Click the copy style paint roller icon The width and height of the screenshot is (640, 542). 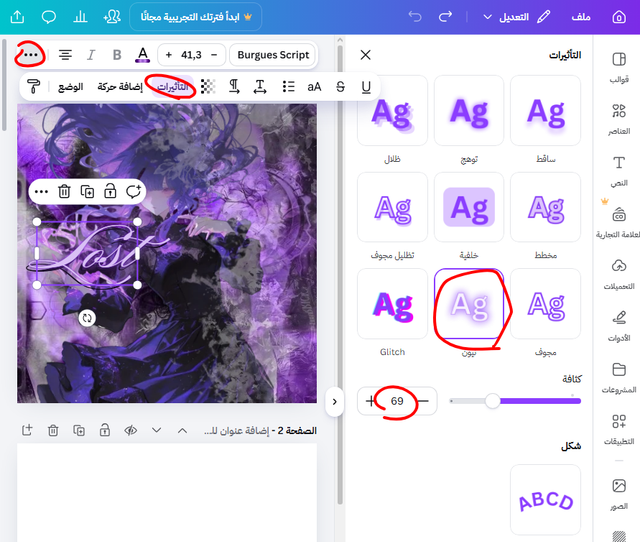[33, 87]
